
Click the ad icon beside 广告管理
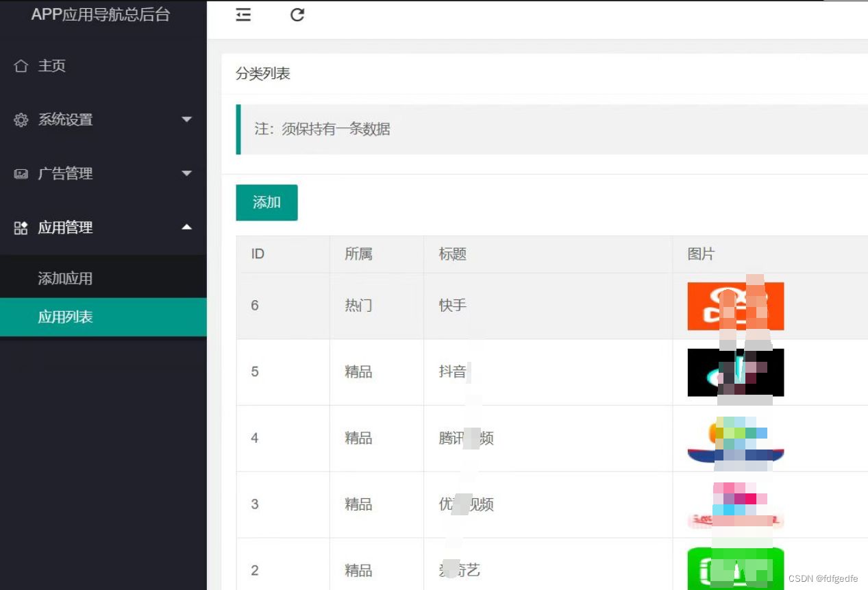click(20, 173)
